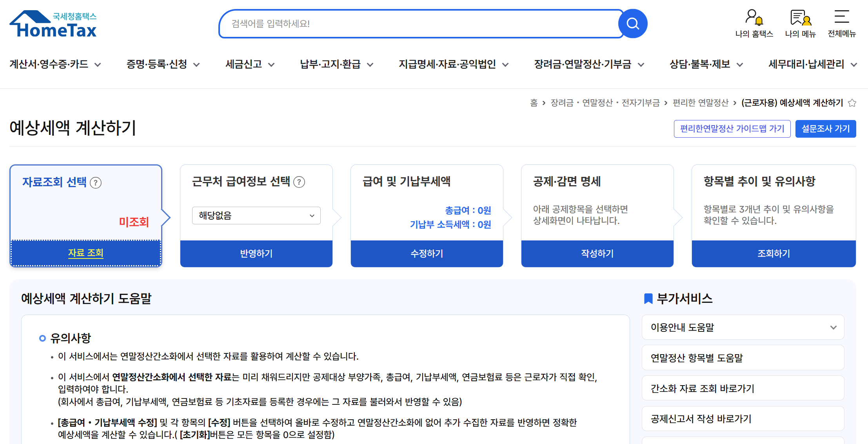Screen dimensions: 868x444
Task: Open the 해당없음 dropdown
Action: (256, 215)
